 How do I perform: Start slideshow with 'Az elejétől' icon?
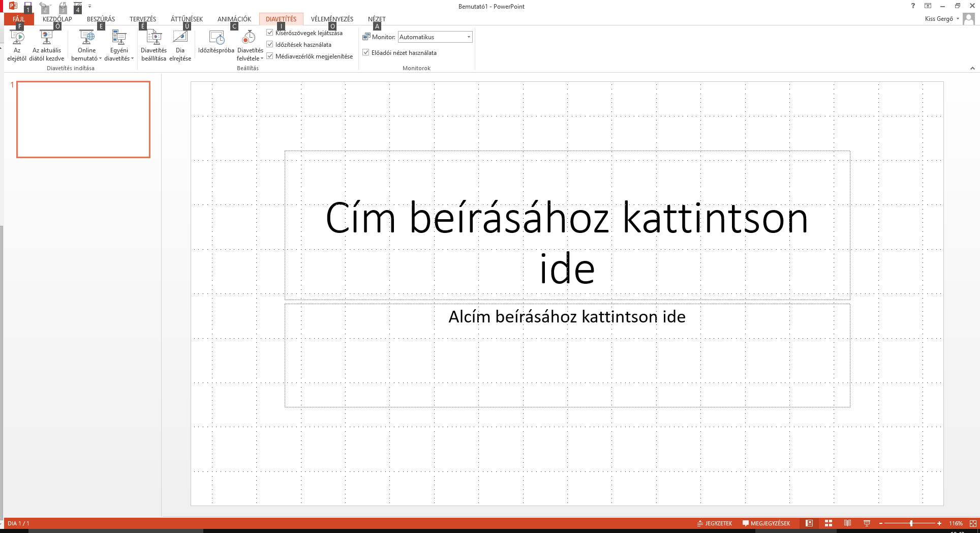[x=17, y=38]
